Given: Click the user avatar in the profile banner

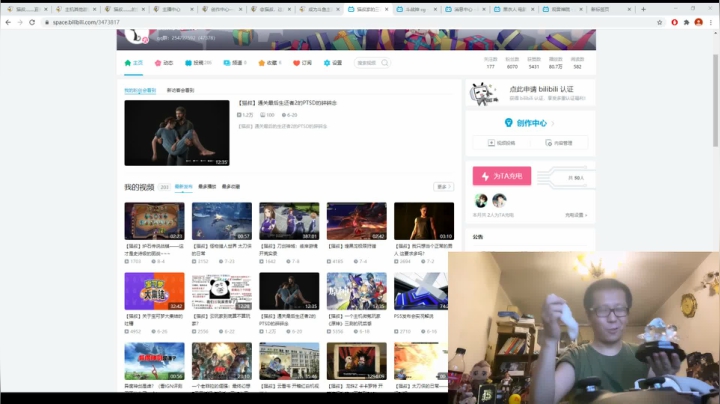Looking at the screenshot, I should point(136,36).
